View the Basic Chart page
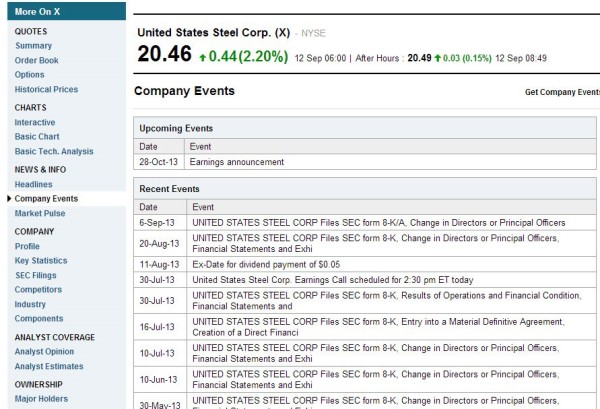Image resolution: width=600 pixels, height=409 pixels. 37,137
